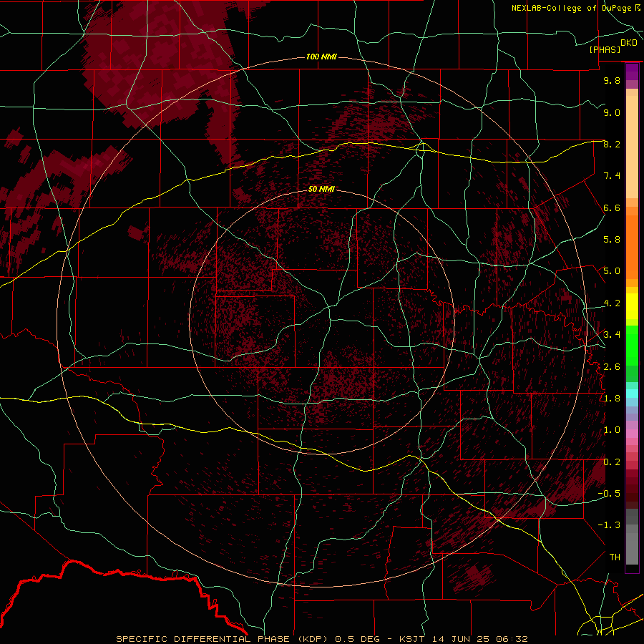The height and width of the screenshot is (644, 644).
Task: Click the 9.0 scale value
Action: pos(612,112)
